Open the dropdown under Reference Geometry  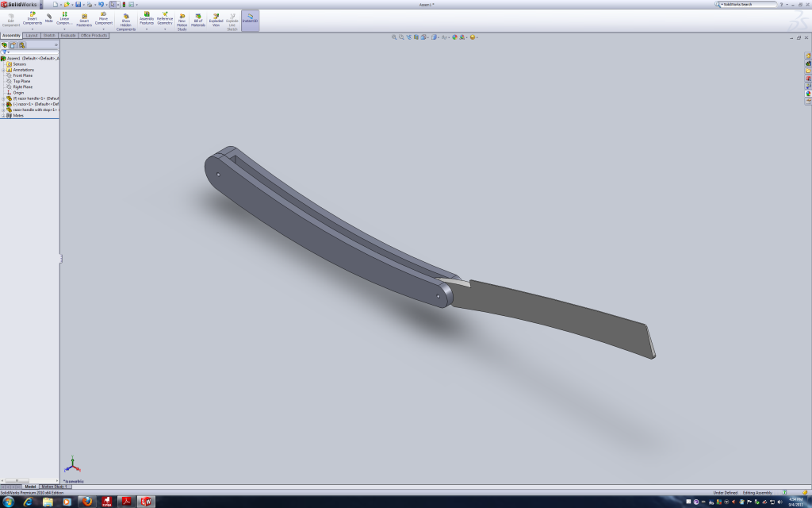(x=165, y=29)
